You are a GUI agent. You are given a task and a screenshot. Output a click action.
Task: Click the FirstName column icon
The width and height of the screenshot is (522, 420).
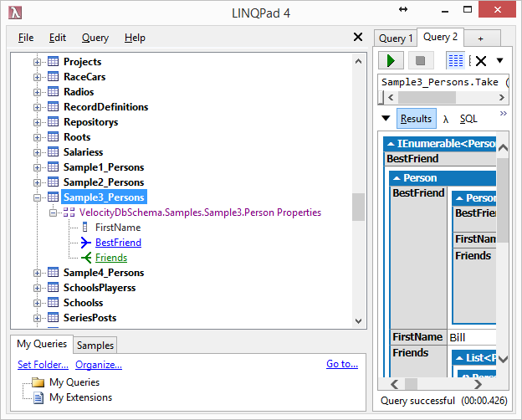84,228
